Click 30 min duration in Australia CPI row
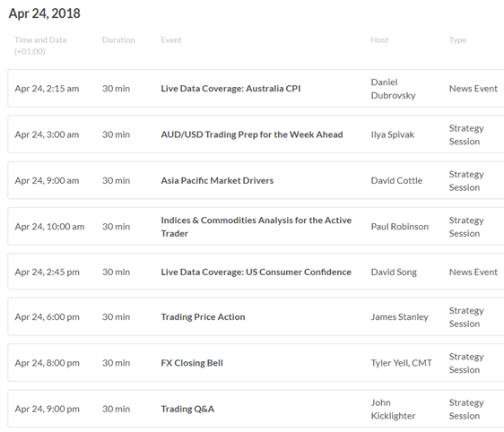Image resolution: width=504 pixels, height=432 pixels. [x=117, y=89]
